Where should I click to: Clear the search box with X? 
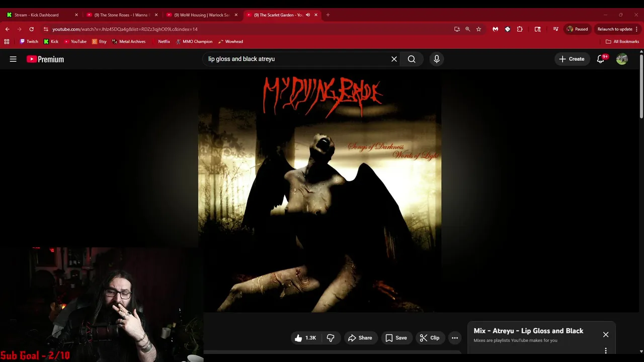tap(394, 59)
